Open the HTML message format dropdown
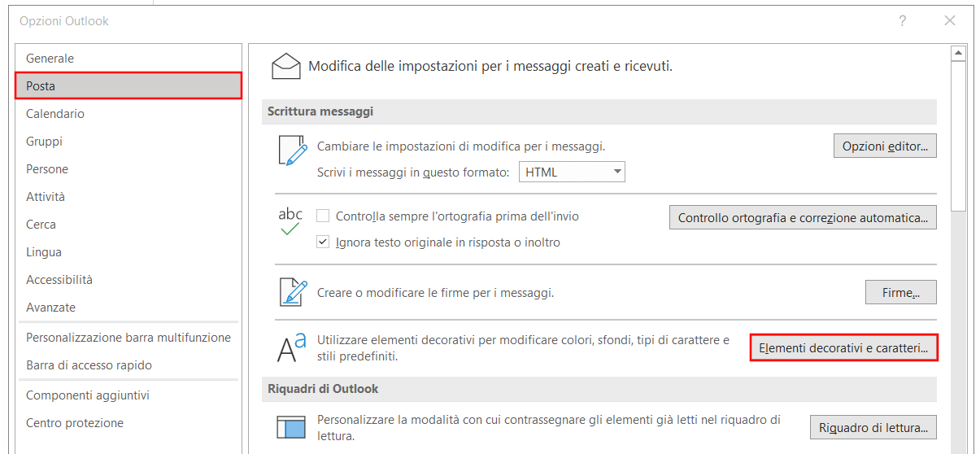This screenshot has width=980, height=454. (x=572, y=172)
